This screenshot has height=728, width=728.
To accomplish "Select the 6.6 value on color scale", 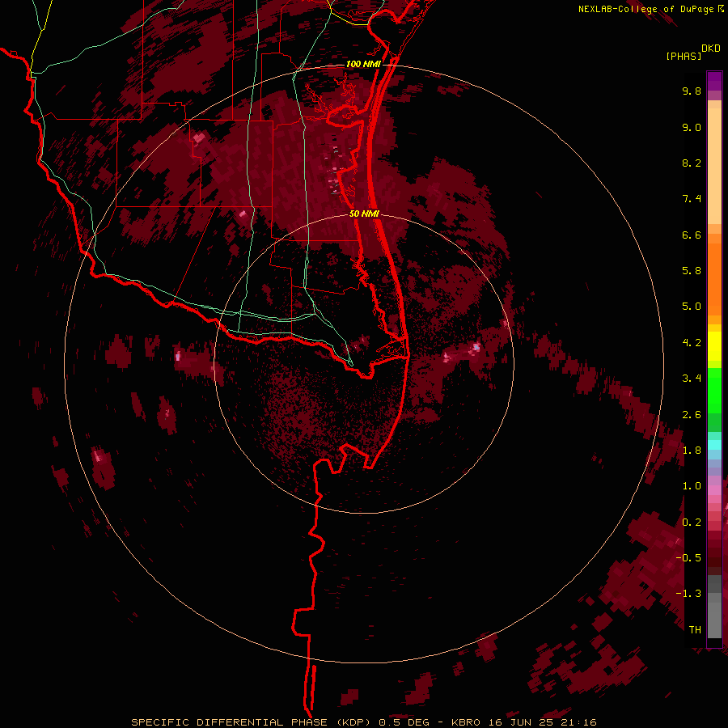I will coord(692,235).
